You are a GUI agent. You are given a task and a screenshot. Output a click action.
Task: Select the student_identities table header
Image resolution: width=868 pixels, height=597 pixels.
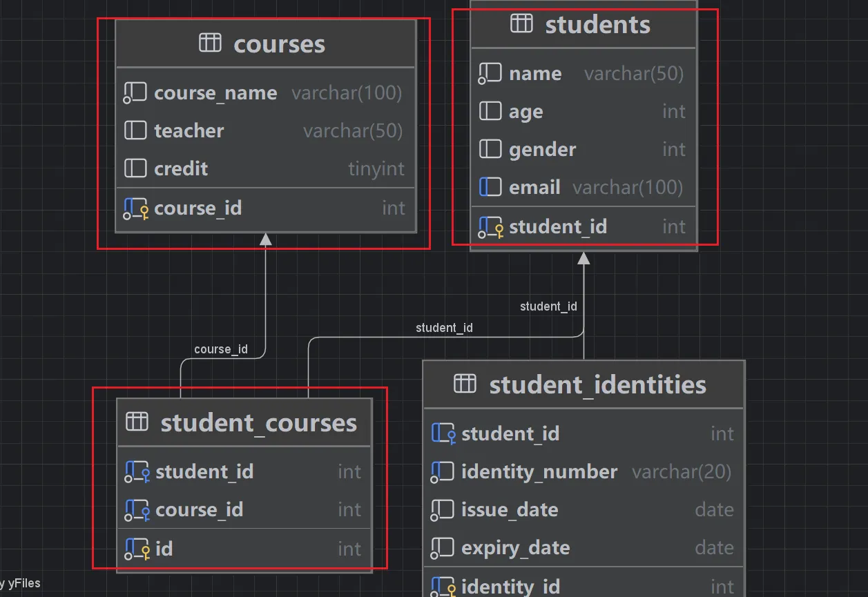(584, 384)
